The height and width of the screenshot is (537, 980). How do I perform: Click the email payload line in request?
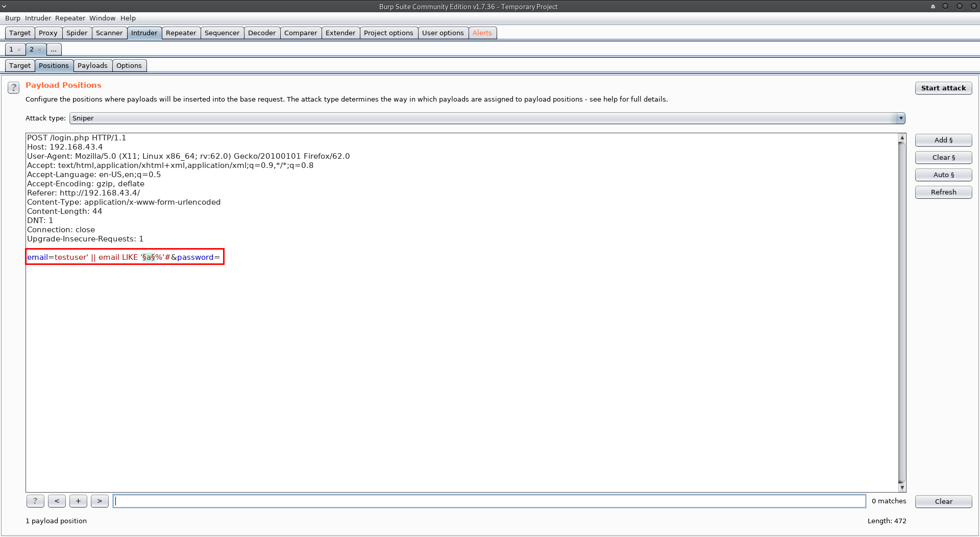coord(124,257)
